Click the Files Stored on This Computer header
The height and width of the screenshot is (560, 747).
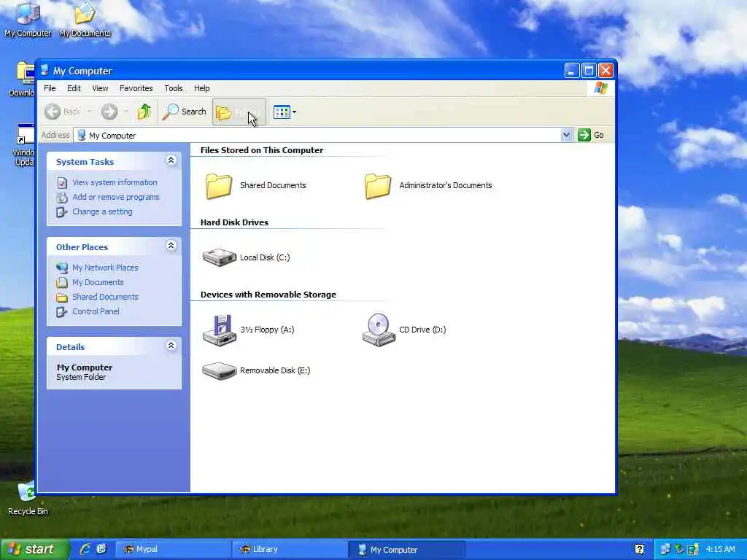click(262, 150)
